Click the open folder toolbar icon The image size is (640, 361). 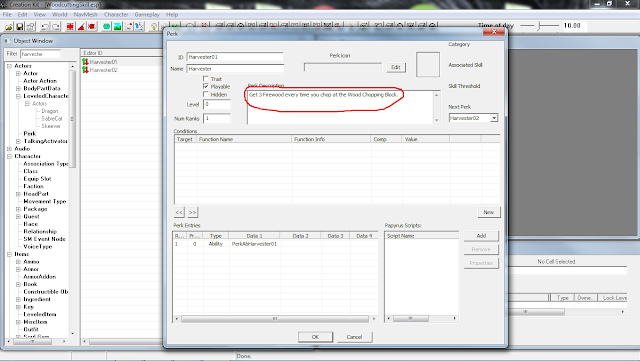pyautogui.click(x=9, y=27)
